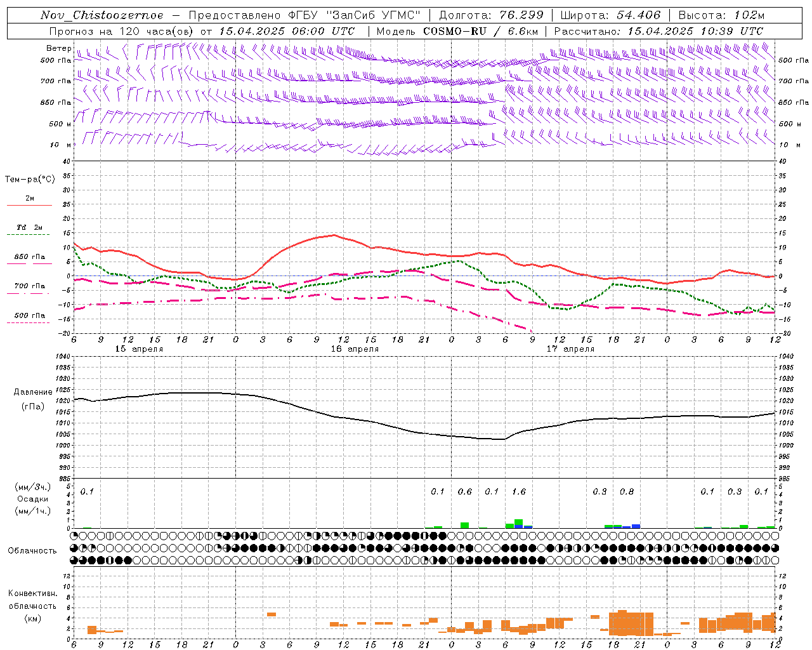Click the 'Долгота: 76.299' field
The height and width of the screenshot is (650, 812).
click(491, 15)
